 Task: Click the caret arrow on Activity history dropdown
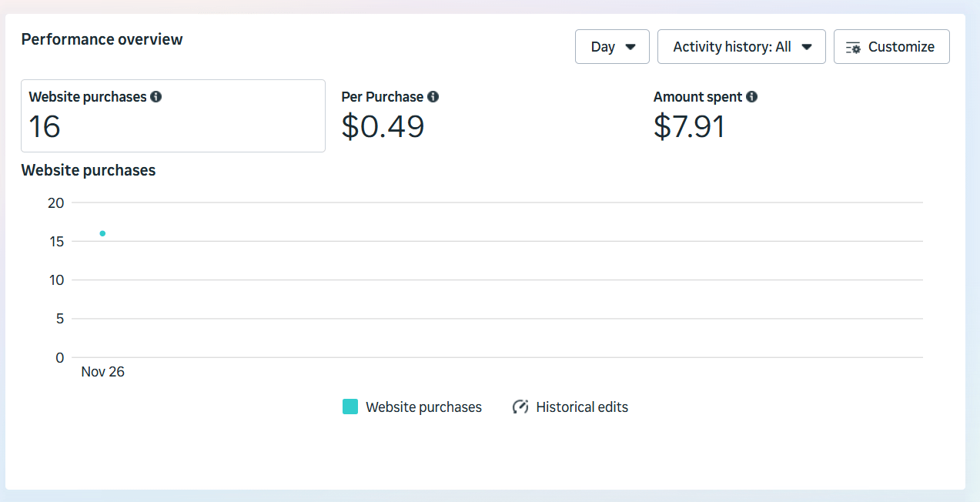[x=807, y=47]
